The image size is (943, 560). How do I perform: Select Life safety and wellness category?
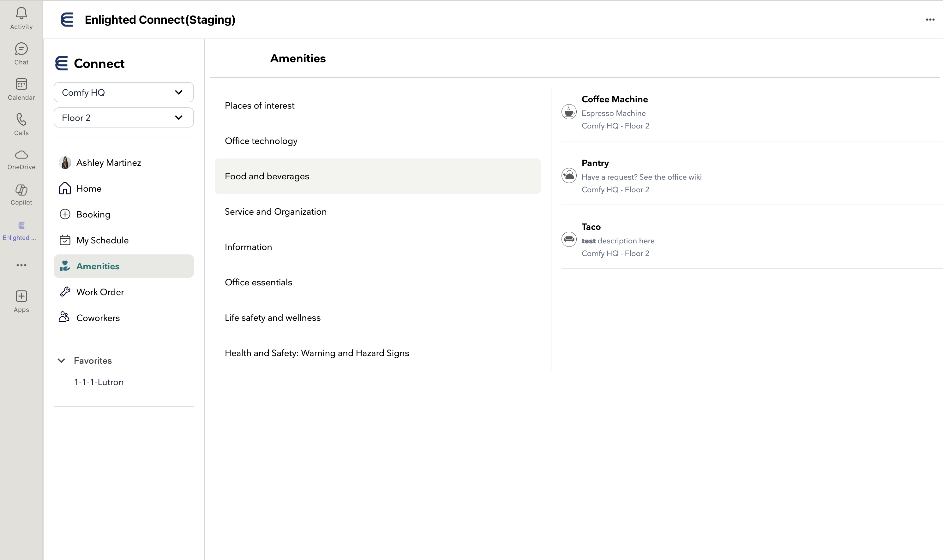[377, 318]
